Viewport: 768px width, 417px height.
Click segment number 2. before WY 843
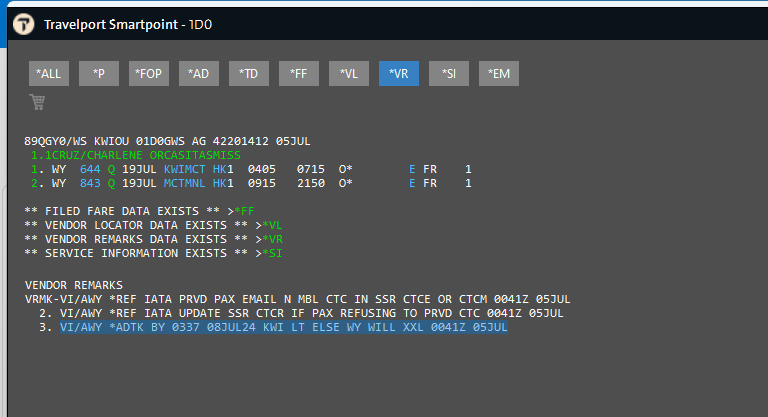37,183
